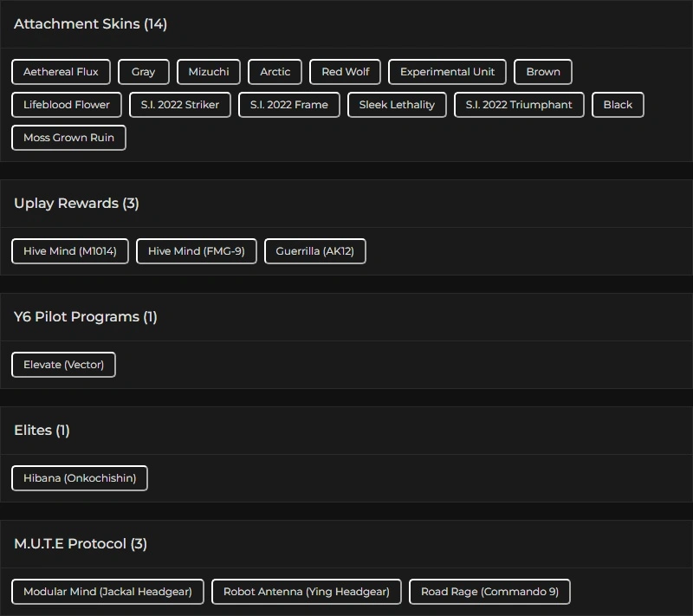Screen dimensions: 693x616
Task: Pick the Experimental Unit skin
Action: (447, 72)
